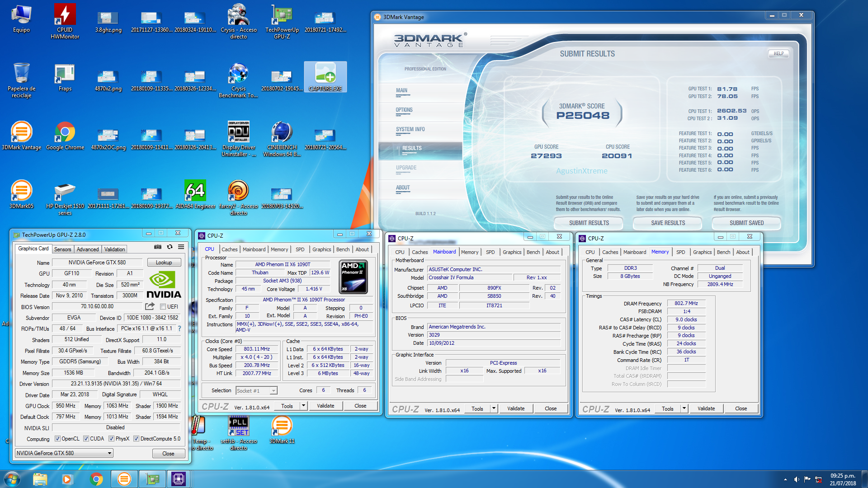Click SUBMIT RESULTS button in 3DMark Vantage
Viewport: 868px width, 488px height.
pyautogui.click(x=589, y=223)
